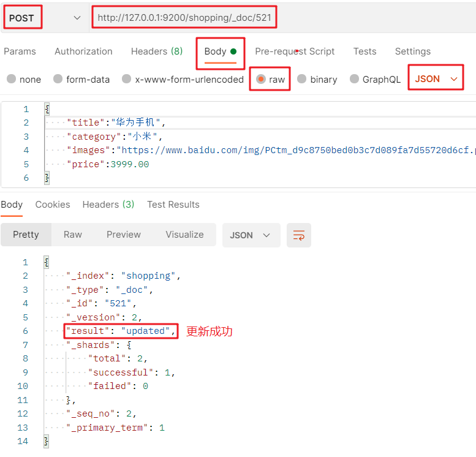Image resolution: width=476 pixels, height=457 pixels.
Task: Switch response view to Visualize
Action: (x=184, y=235)
